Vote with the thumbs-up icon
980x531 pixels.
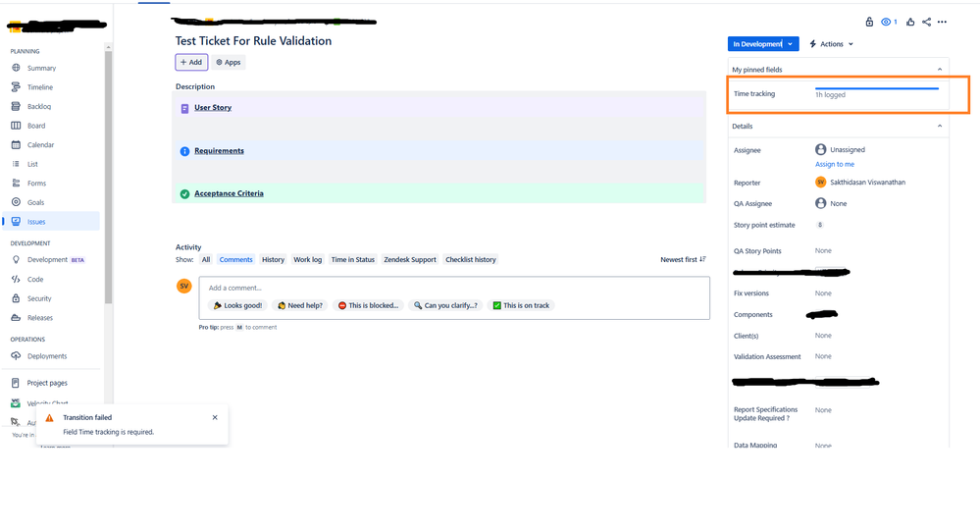(910, 22)
